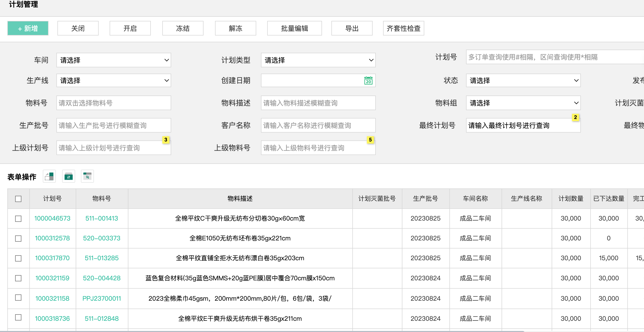This screenshot has height=332, width=644.
Task: Open material link 511-013285
Action: coord(102,258)
